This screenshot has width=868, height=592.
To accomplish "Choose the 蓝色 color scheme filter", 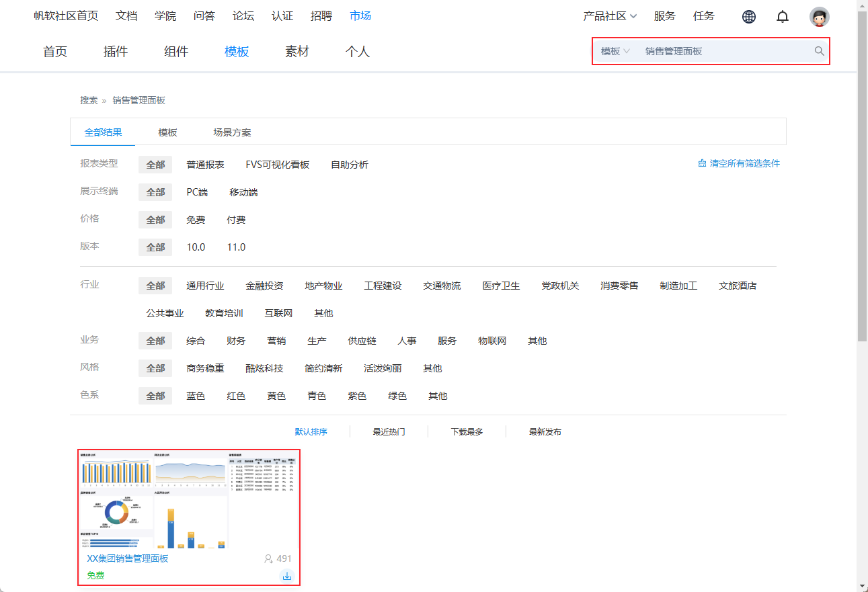I will coord(196,396).
